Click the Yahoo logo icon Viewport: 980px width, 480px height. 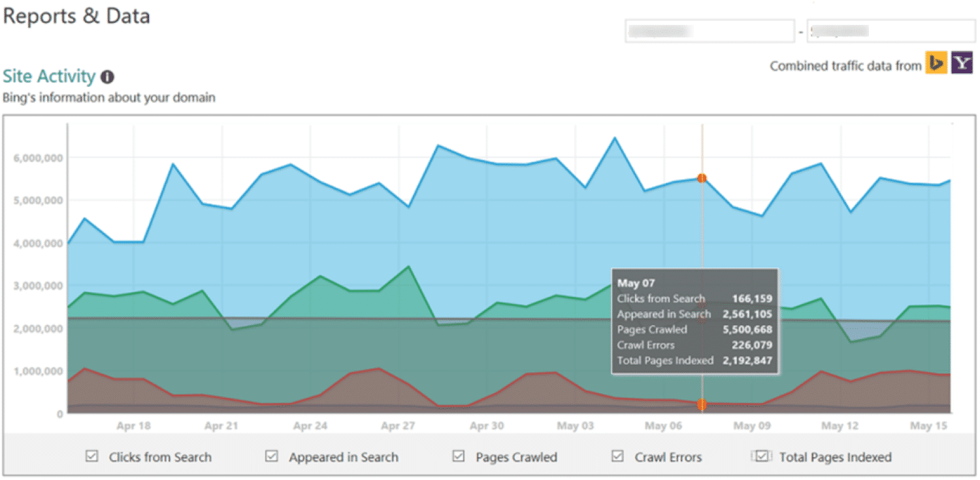[961, 63]
